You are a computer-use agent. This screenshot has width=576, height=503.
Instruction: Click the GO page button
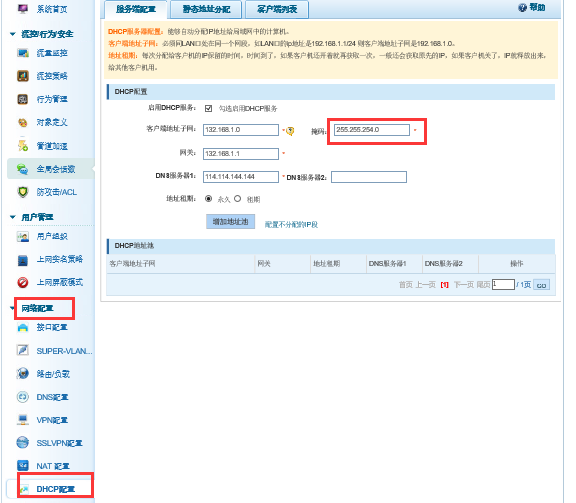click(x=541, y=285)
